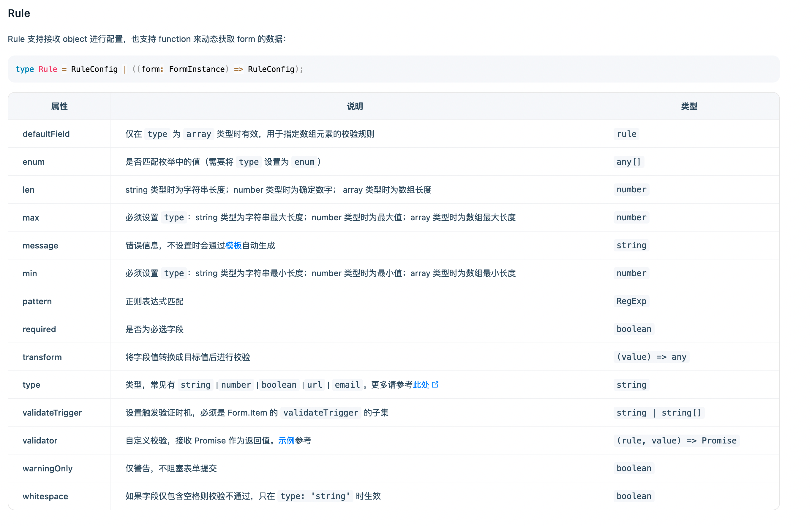Click the type Rule code block
Screen dimensions: 812x526
pyautogui.click(x=159, y=69)
